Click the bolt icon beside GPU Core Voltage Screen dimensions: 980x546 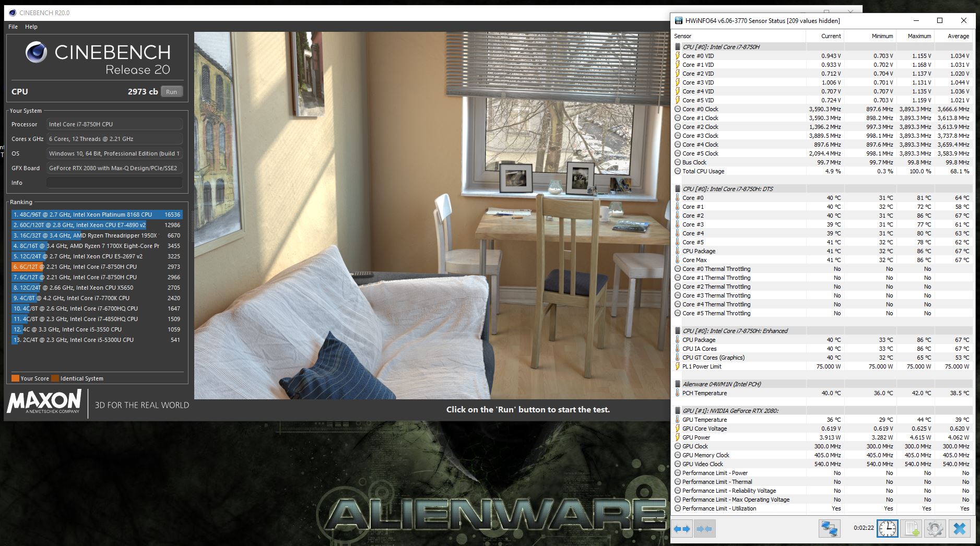(x=678, y=429)
